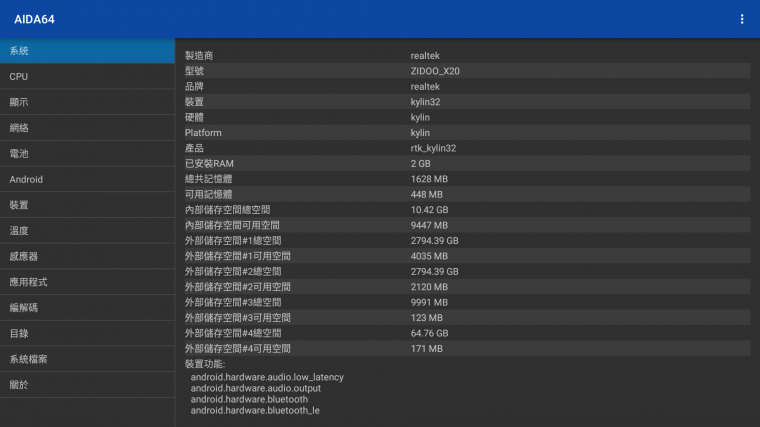Open the CPU section
The width and height of the screenshot is (760, 427).
[87, 77]
